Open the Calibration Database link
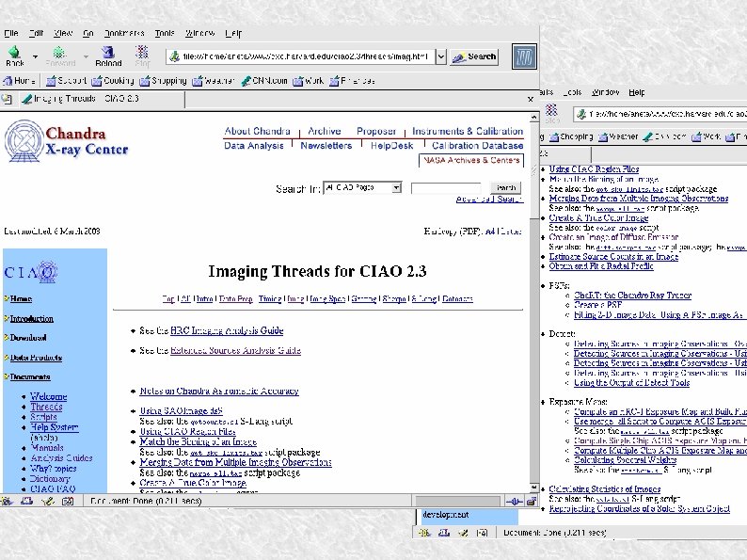Image resolution: width=747 pixels, height=560 pixels. point(477,146)
